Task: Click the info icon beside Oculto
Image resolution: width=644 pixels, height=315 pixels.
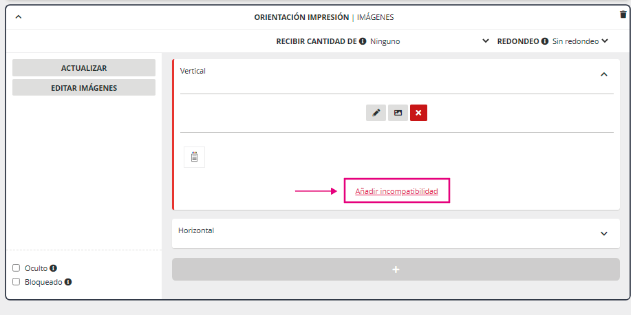Action: pyautogui.click(x=54, y=268)
